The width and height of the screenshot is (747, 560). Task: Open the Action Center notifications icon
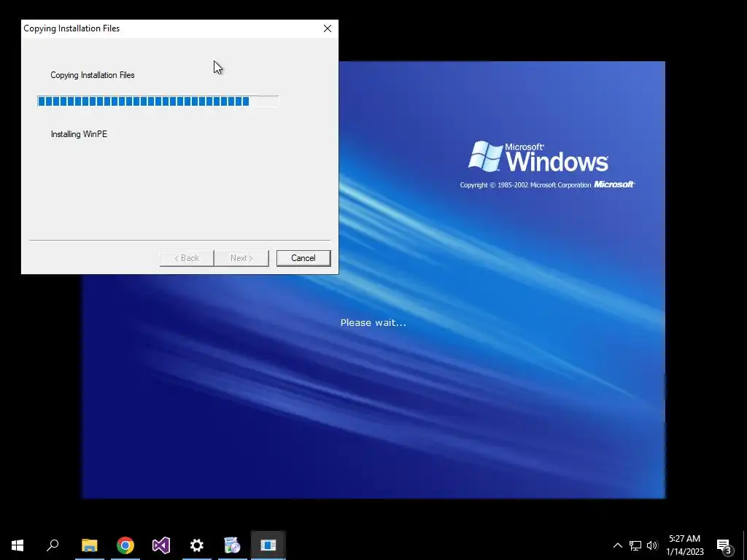point(724,545)
